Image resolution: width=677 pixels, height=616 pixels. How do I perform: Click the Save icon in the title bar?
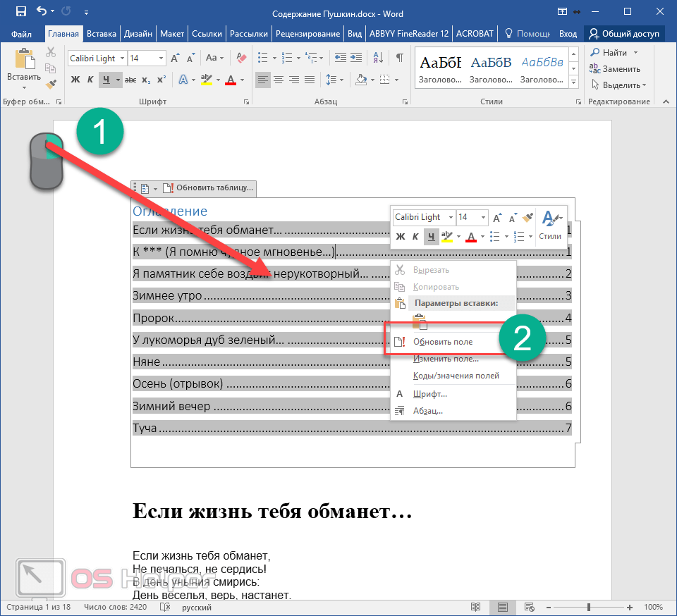coord(21,11)
